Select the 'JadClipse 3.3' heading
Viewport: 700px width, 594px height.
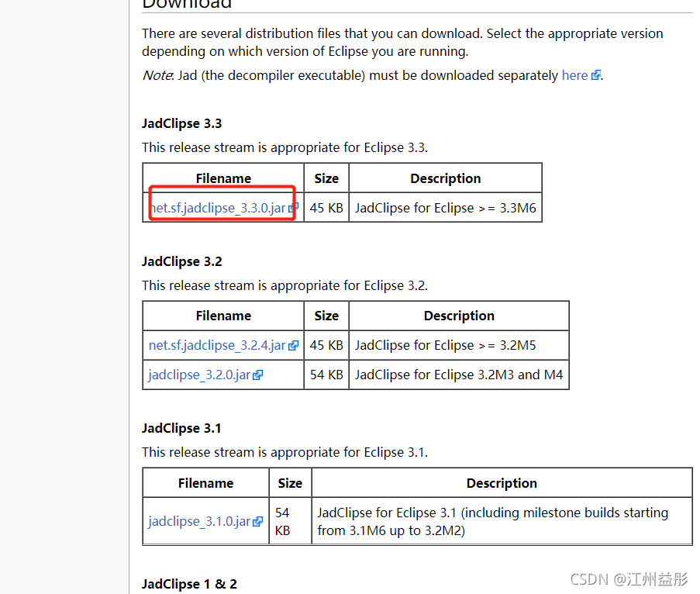coord(181,124)
